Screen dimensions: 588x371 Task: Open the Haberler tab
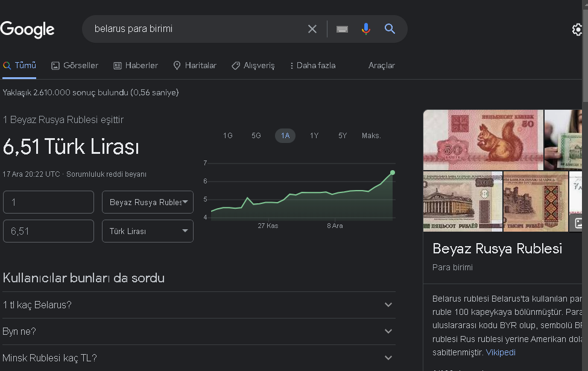136,65
